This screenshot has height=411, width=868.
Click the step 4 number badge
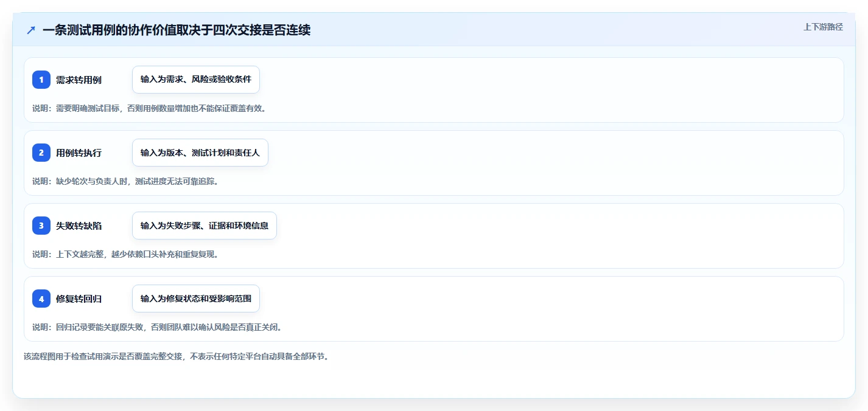[x=41, y=299]
